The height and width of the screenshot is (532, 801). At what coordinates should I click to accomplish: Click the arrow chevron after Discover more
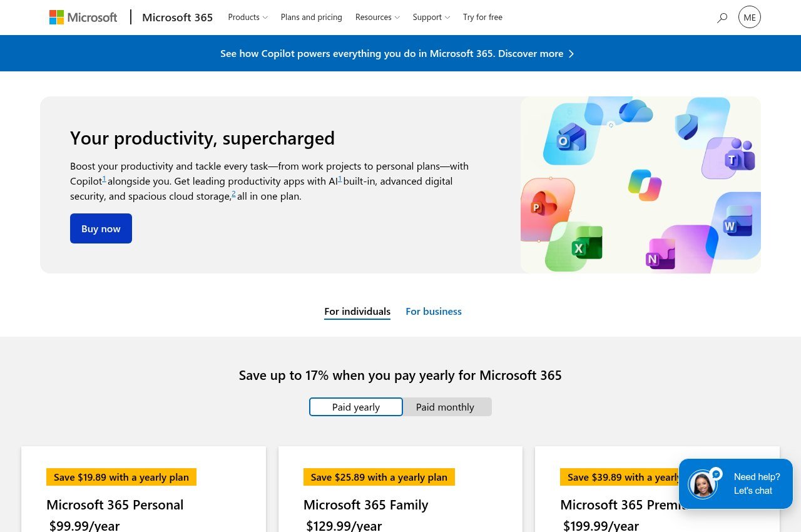(571, 54)
